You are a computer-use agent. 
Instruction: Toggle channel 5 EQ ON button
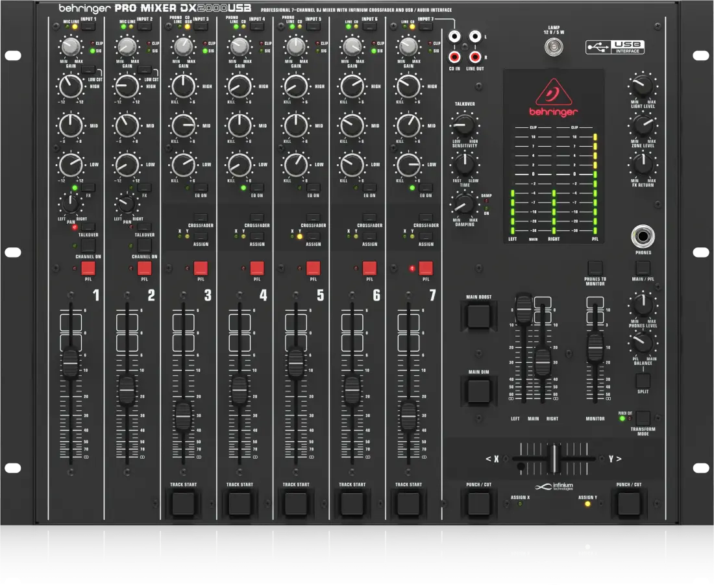point(313,188)
